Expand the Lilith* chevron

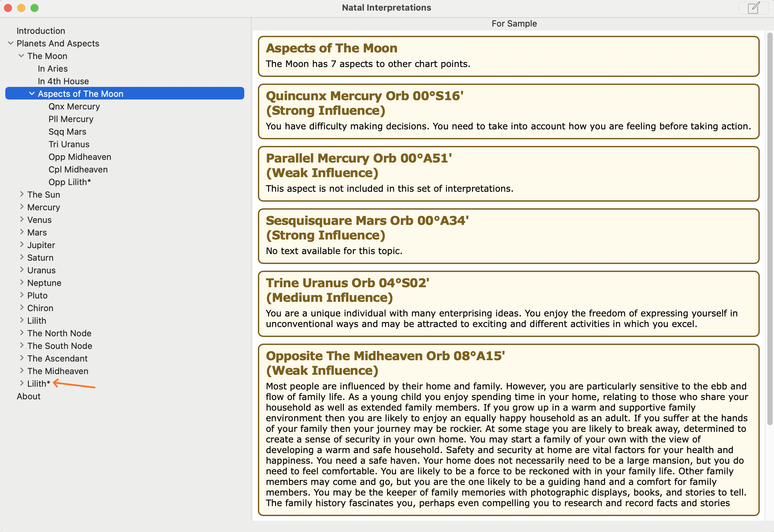[22, 383]
